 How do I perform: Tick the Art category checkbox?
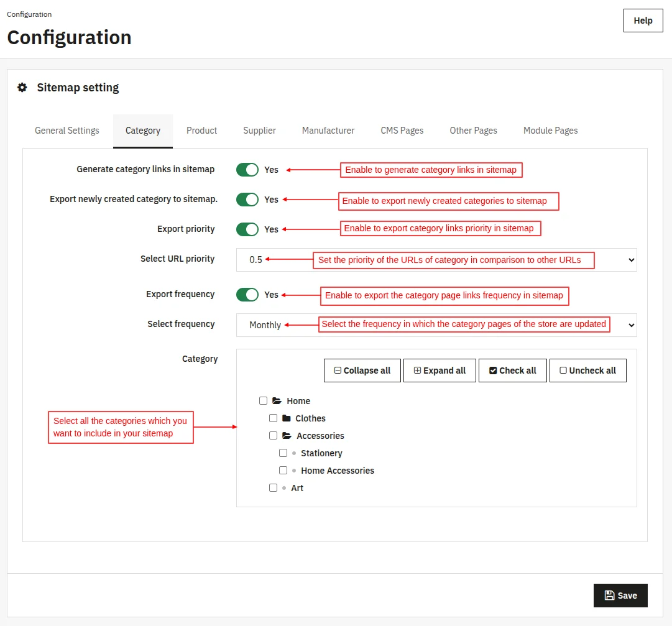(x=273, y=487)
